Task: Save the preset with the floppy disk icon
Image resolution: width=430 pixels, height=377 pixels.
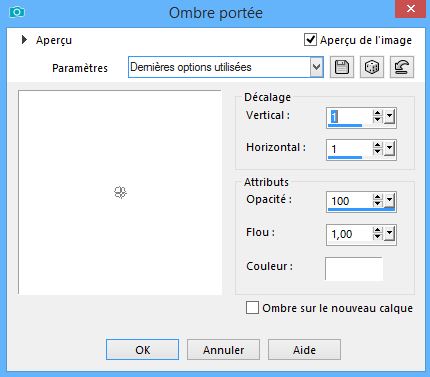Action: pyautogui.click(x=342, y=67)
